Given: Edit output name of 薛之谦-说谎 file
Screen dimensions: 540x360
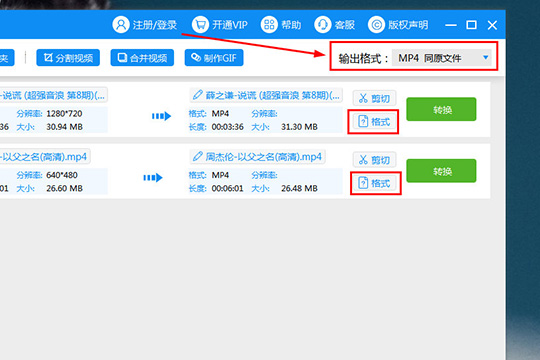Looking at the screenshot, I should 266,95.
